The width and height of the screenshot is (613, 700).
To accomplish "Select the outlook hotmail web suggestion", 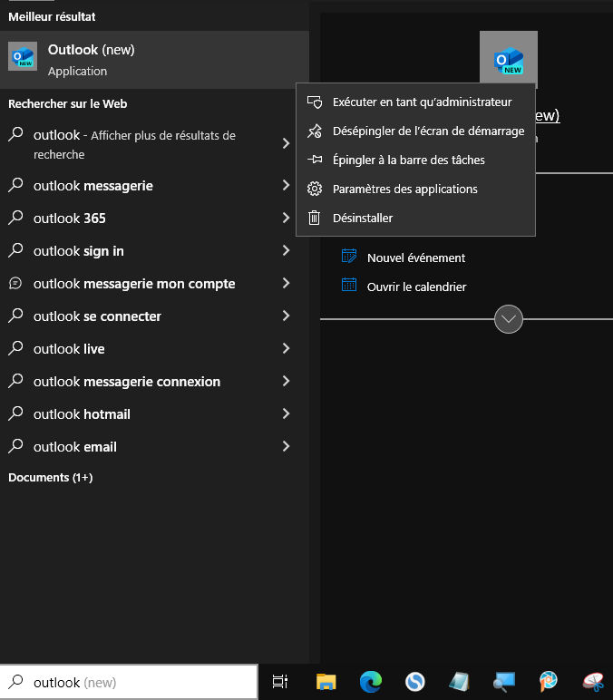I will (82, 414).
